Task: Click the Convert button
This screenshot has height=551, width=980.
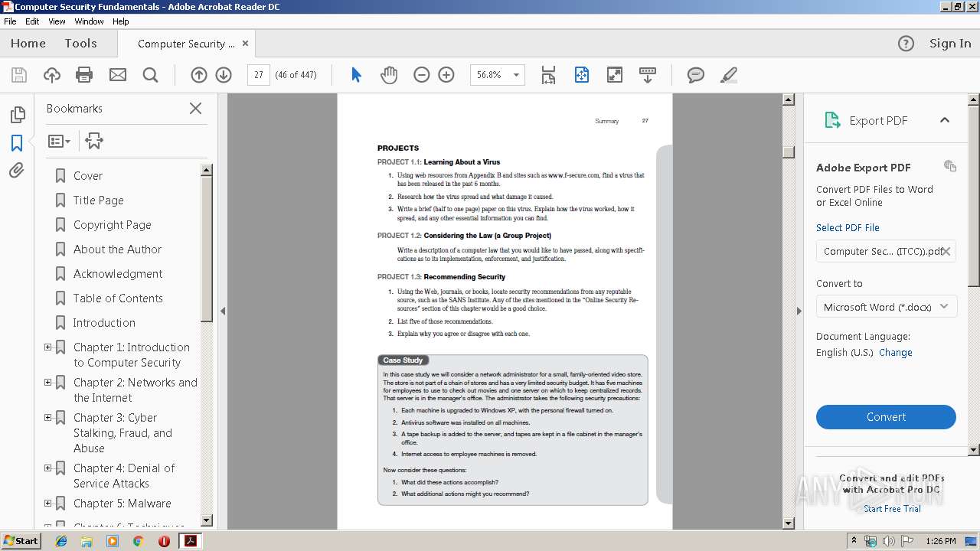Action: (x=886, y=417)
